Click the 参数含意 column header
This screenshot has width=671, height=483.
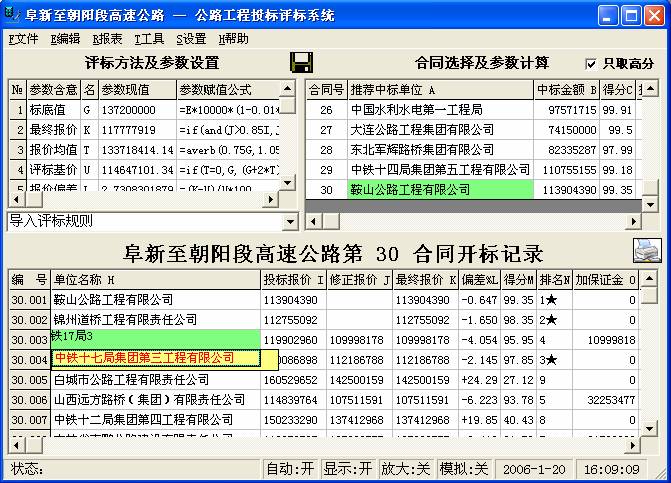pos(54,90)
